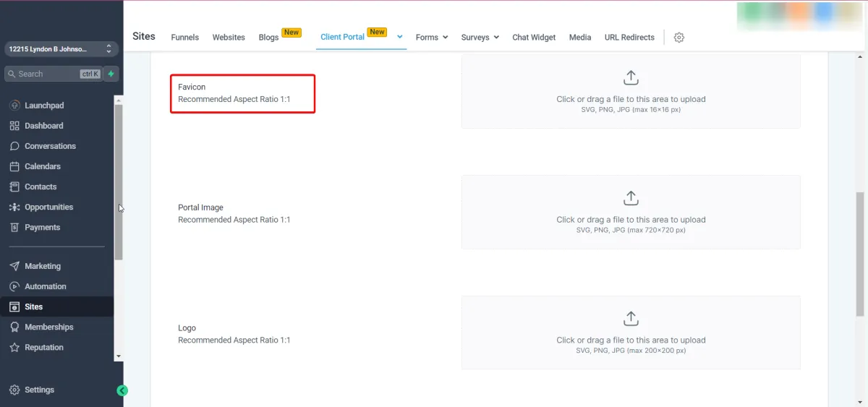
Task: Open the Sites settings gear icon
Action: click(679, 38)
